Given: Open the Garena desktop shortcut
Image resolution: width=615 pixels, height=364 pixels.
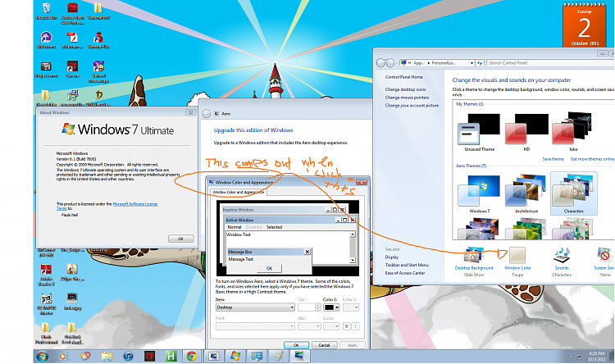Looking at the screenshot, I should point(72,69).
